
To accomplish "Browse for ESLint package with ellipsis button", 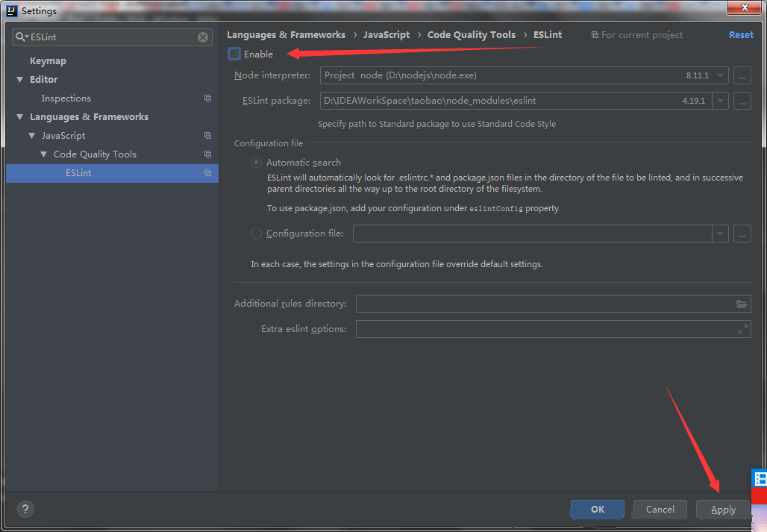I will click(x=742, y=101).
